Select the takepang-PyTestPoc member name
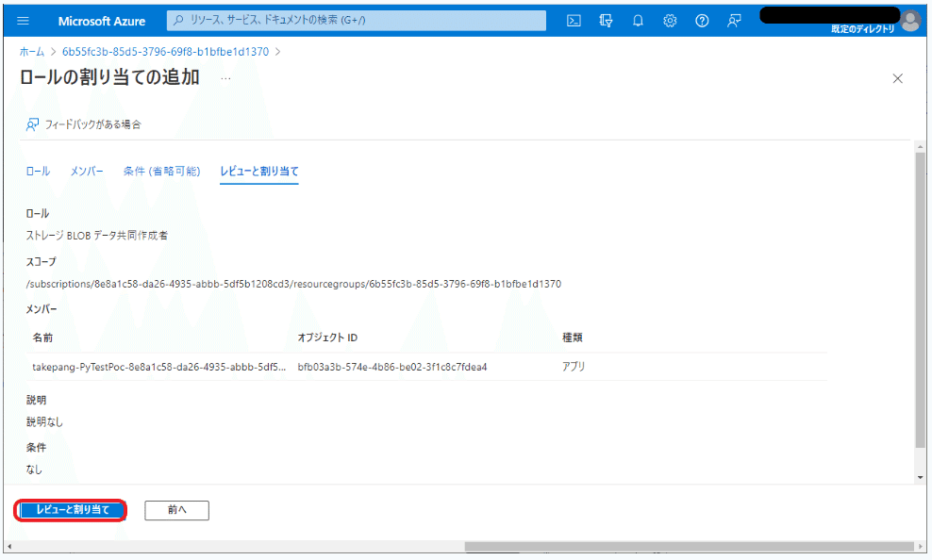 (x=158, y=367)
